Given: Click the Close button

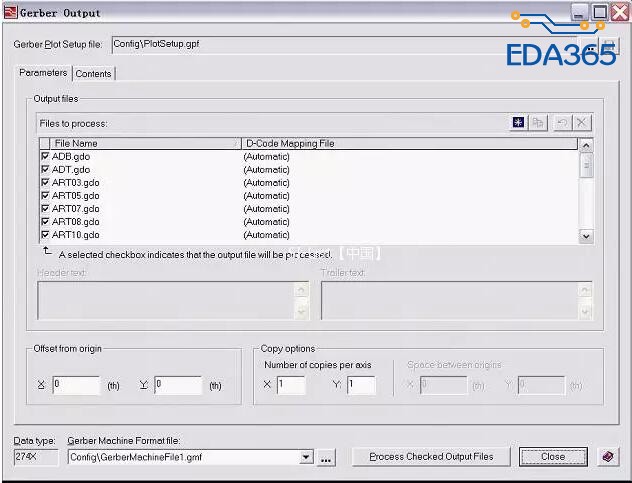Looking at the screenshot, I should [553, 456].
